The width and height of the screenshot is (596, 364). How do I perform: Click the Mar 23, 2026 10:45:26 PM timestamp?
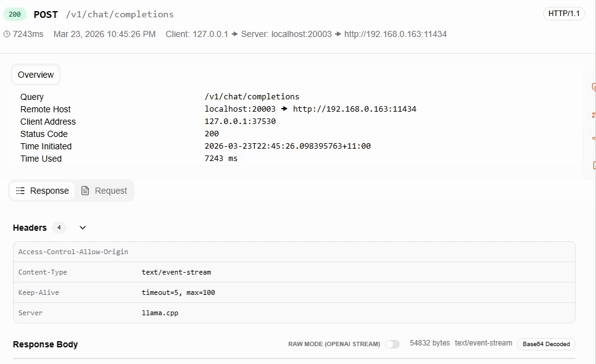tap(104, 34)
